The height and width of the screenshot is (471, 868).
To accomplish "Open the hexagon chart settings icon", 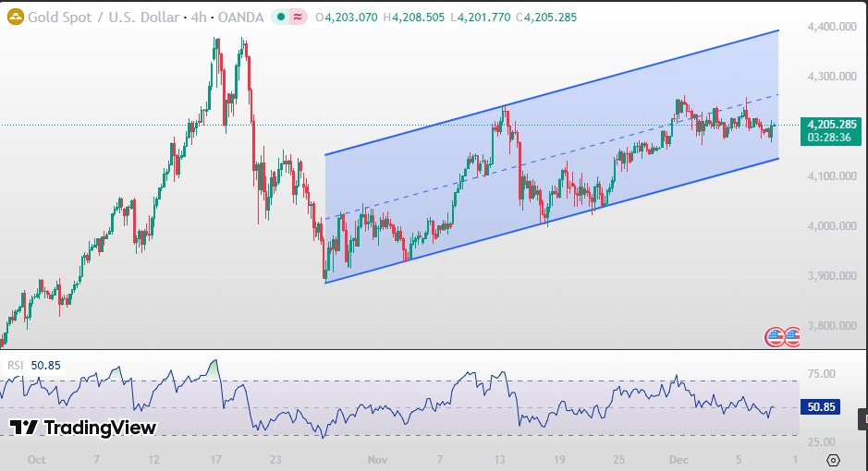I will click(833, 460).
